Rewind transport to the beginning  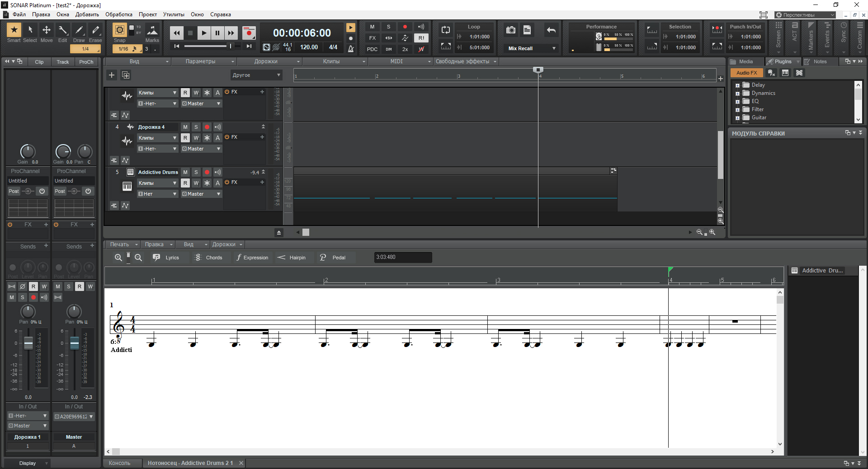coord(177,46)
